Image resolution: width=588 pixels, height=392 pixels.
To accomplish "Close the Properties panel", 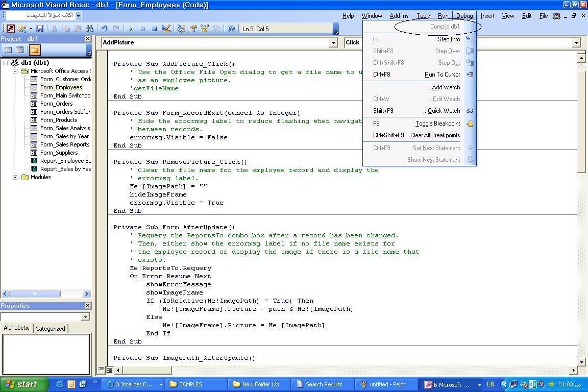I will 88,306.
